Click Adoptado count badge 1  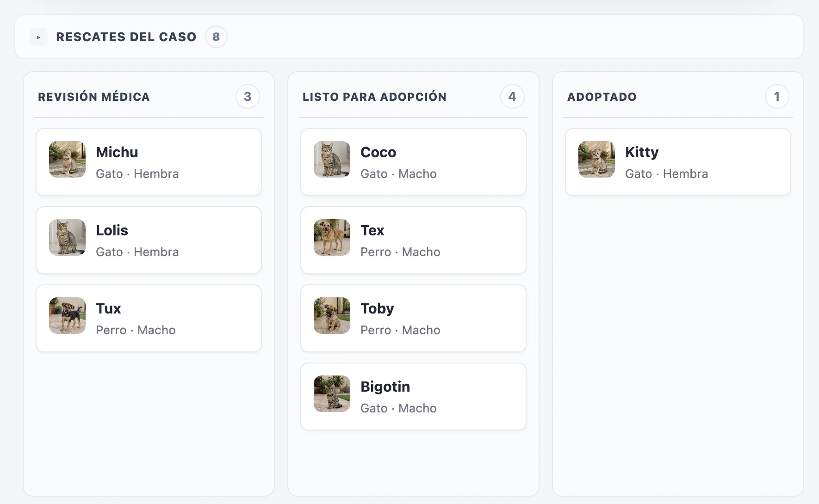(x=777, y=97)
